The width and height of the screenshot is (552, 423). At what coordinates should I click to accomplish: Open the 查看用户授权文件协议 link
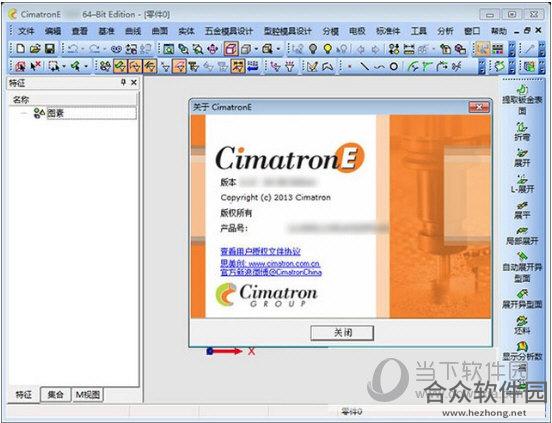[261, 251]
